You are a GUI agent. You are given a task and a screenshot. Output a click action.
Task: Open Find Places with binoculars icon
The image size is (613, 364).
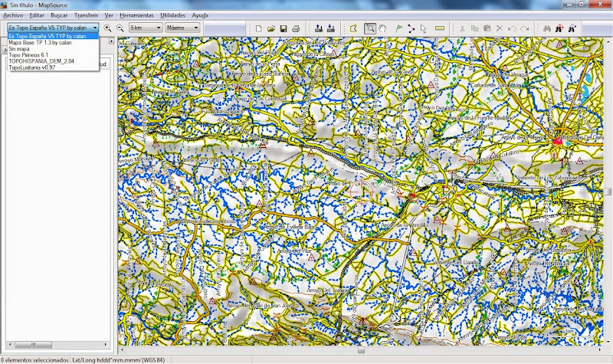(x=547, y=28)
